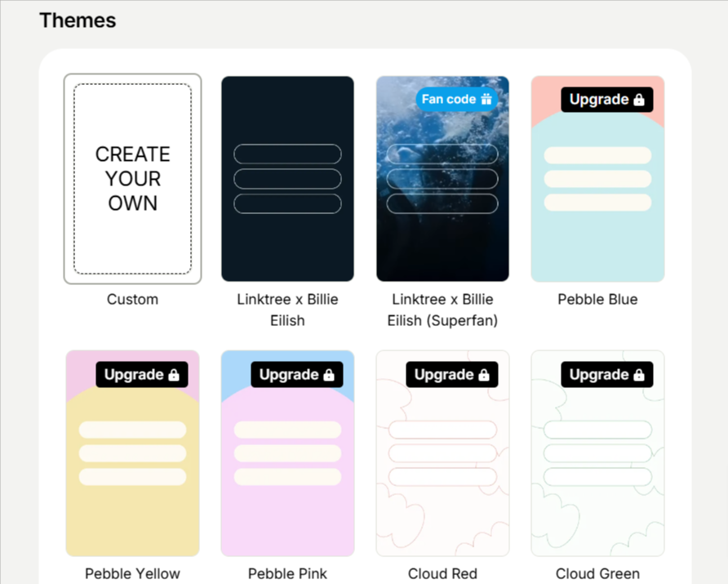Click the lock icon on Cloud Red's badge
Viewport: 728px width, 584px height.
pyautogui.click(x=483, y=375)
